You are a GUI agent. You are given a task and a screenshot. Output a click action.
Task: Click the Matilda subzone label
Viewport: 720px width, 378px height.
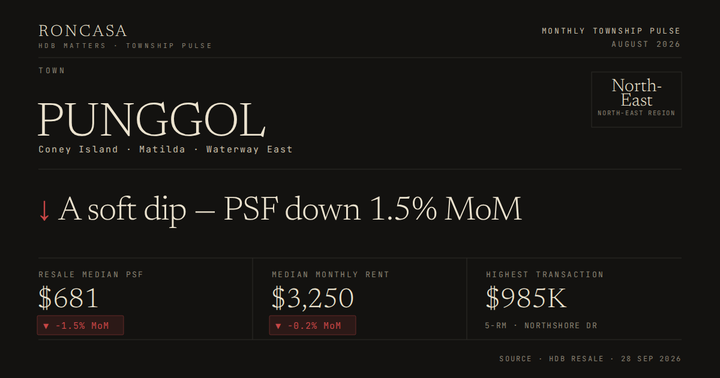[162, 149]
